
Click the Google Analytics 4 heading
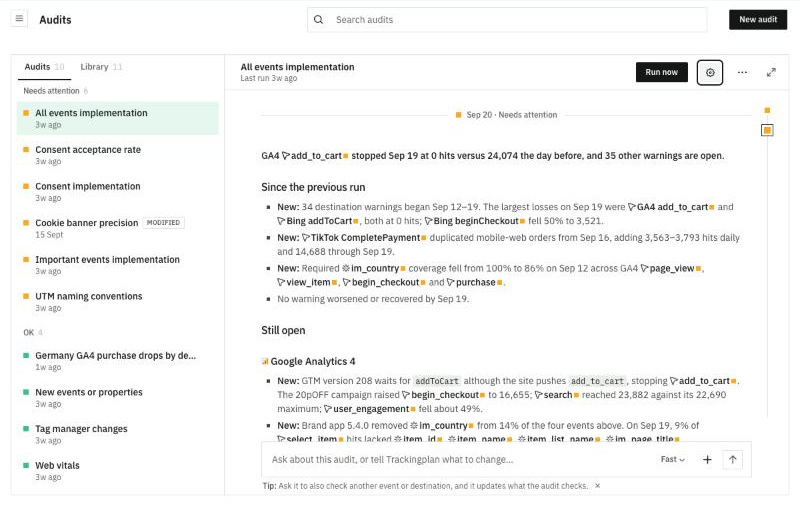pyautogui.click(x=313, y=362)
